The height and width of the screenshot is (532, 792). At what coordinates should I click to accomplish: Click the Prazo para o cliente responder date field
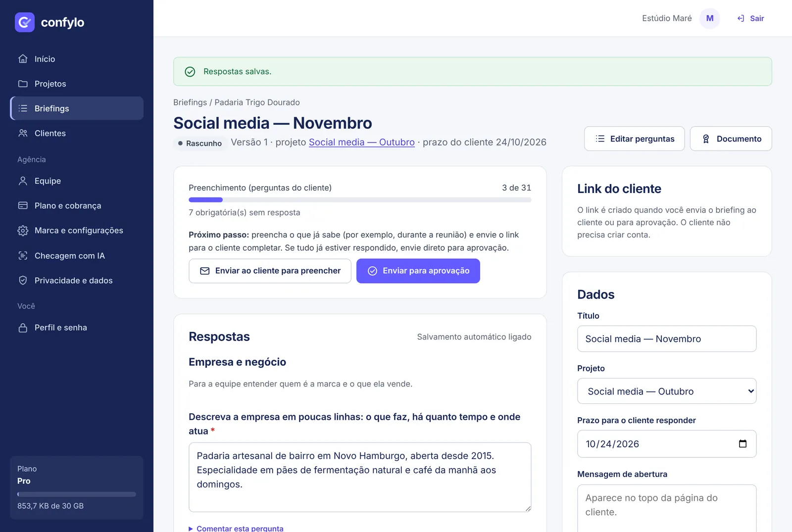pyautogui.click(x=667, y=444)
